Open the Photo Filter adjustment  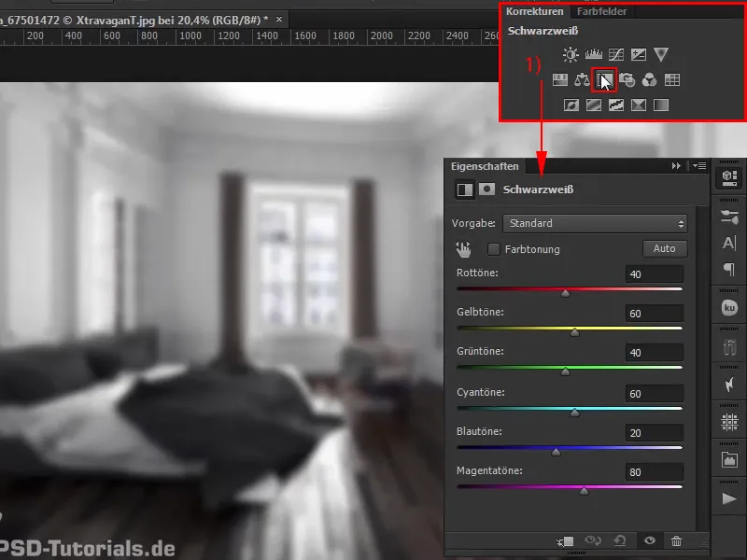(627, 80)
